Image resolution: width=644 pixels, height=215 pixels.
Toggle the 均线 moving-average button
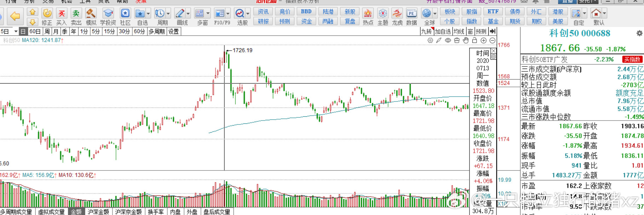coord(459,31)
